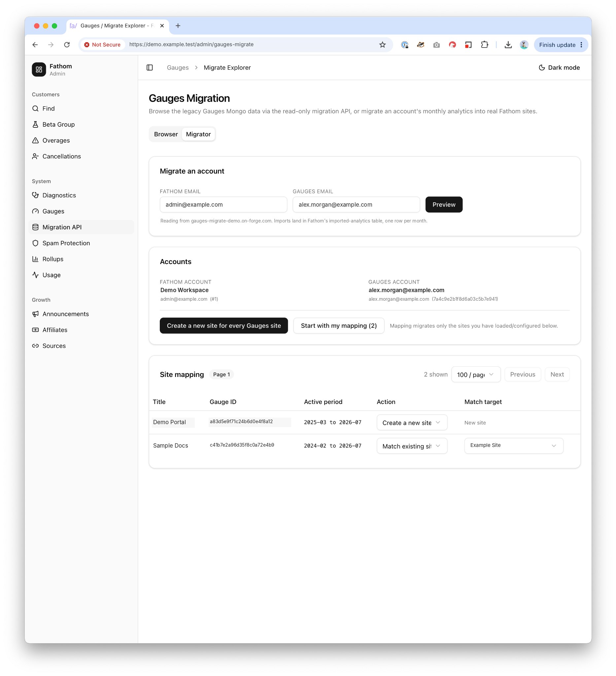Screen dimensions: 616x676
Task: Switch to the Browser tab
Action: point(166,134)
